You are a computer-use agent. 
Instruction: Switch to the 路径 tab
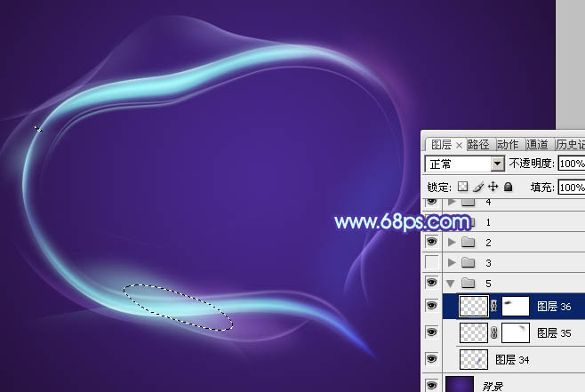478,145
